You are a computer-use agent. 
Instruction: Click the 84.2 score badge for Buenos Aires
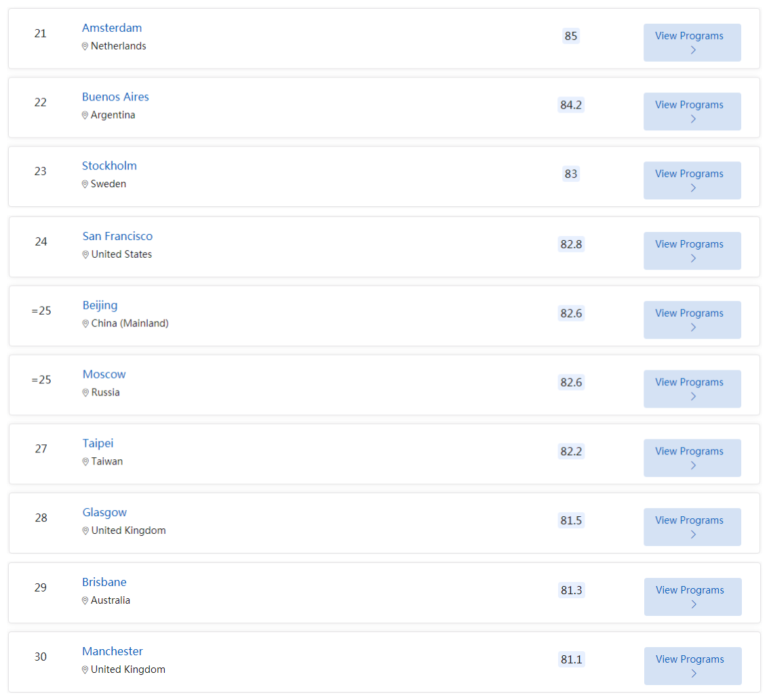(571, 105)
